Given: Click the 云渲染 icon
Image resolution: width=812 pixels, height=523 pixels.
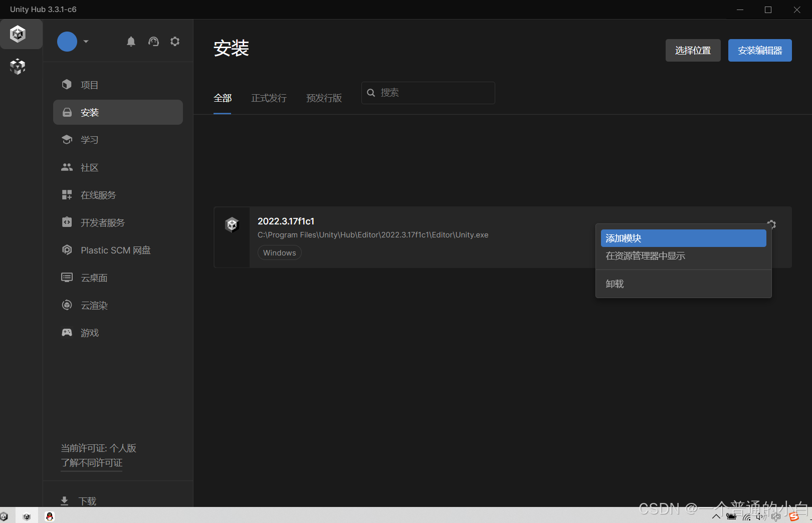Looking at the screenshot, I should point(67,305).
